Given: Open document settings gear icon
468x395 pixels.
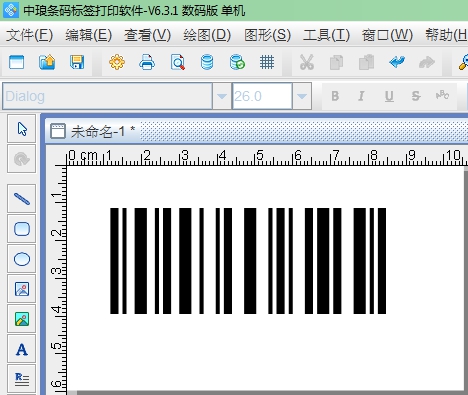Looking at the screenshot, I should pos(117,62).
